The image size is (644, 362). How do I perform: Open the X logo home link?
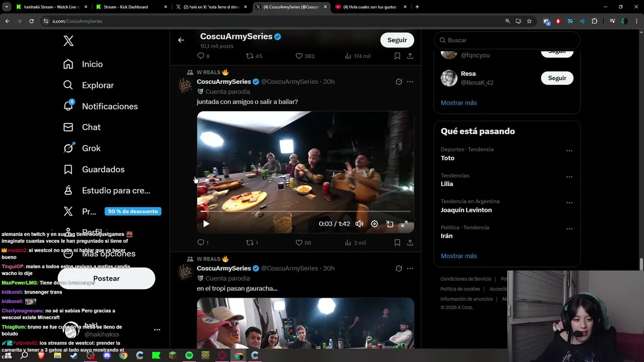click(x=68, y=41)
